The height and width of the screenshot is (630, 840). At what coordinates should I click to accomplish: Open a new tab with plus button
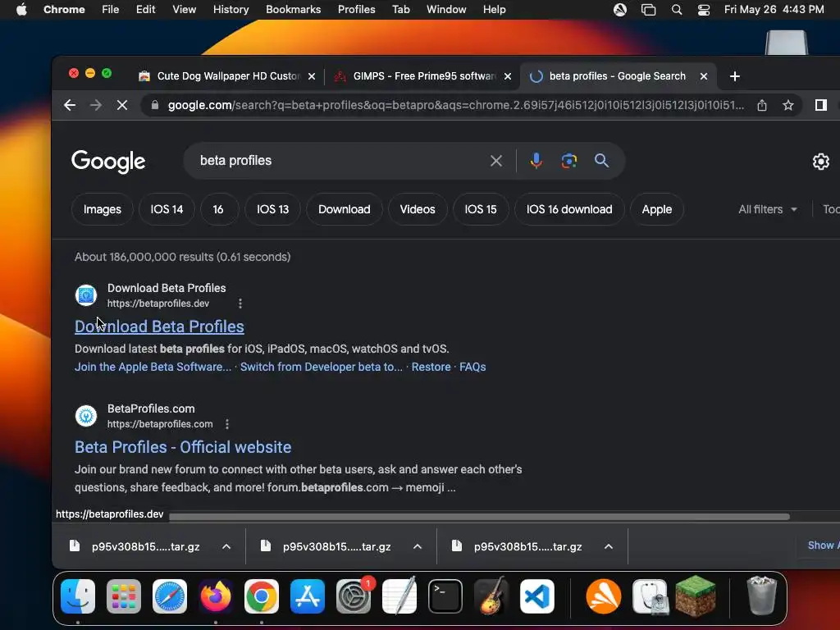click(x=735, y=76)
